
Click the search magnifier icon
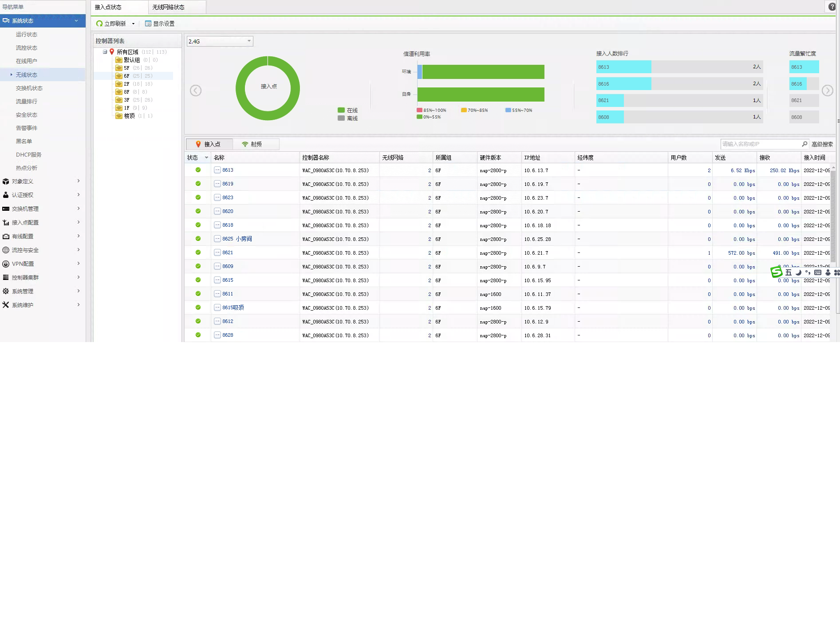805,144
